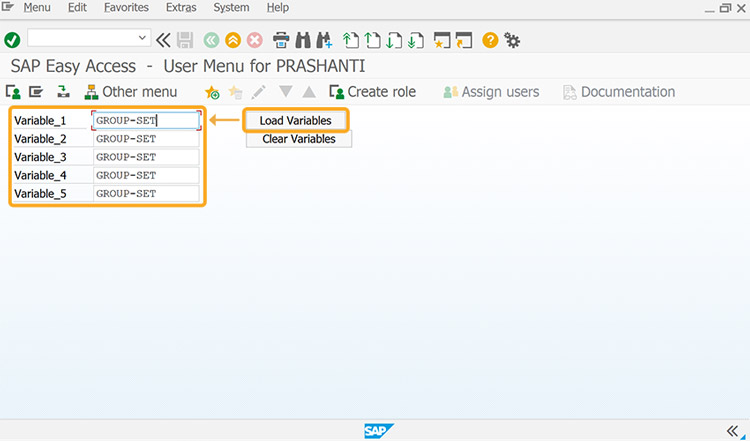Go to Last Page icon
The image size is (750, 441).
coord(416,40)
